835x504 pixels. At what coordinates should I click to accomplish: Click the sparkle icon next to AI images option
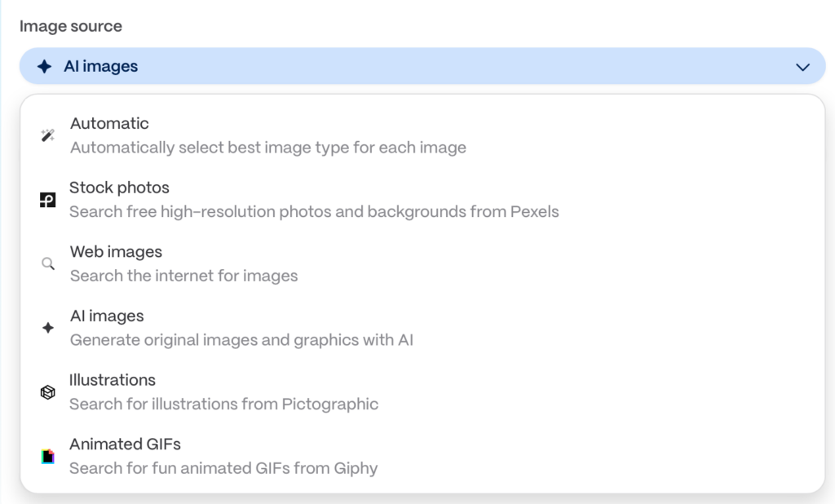(48, 328)
